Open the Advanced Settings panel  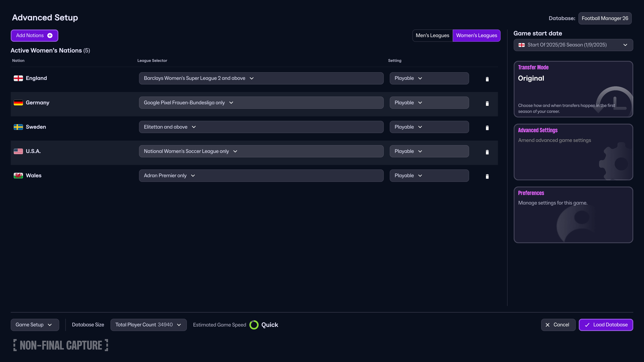[x=573, y=152]
